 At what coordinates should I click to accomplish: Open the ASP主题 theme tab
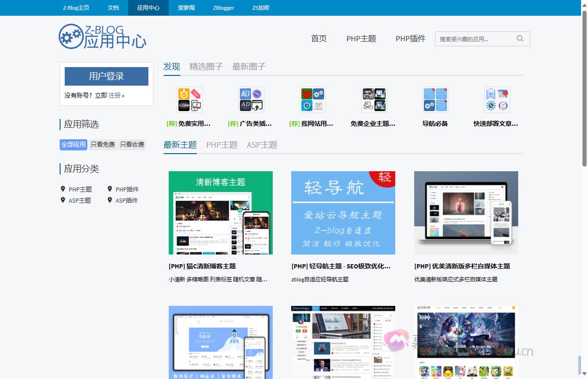click(262, 144)
